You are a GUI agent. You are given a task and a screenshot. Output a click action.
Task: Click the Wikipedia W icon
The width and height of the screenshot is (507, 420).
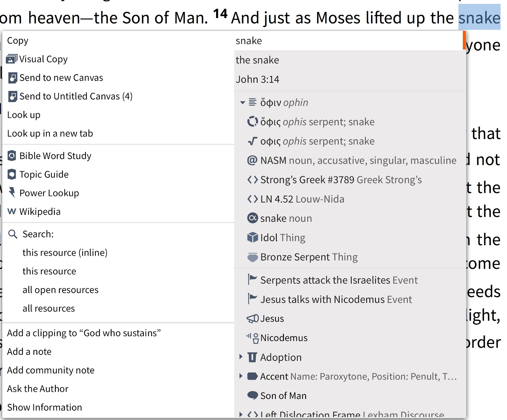click(12, 211)
